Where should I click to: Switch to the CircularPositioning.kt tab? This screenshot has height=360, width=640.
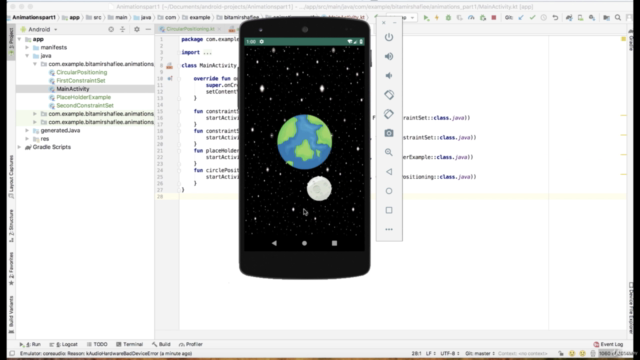pos(190,29)
